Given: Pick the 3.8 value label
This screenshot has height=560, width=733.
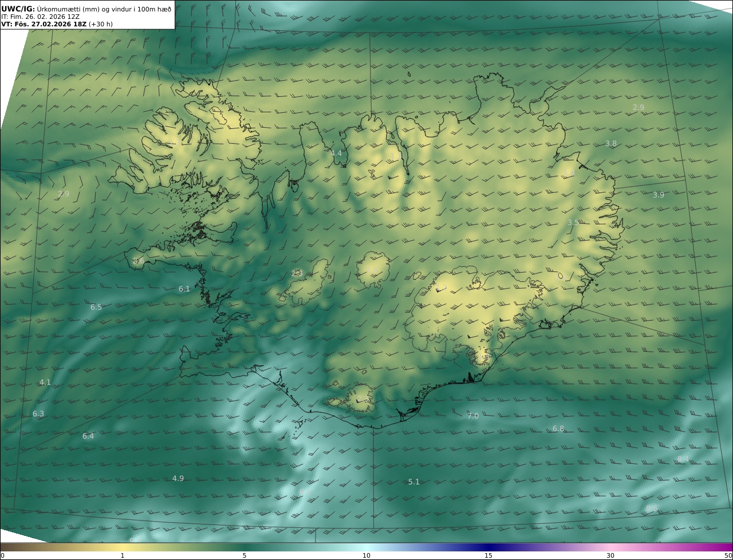Looking at the screenshot, I should click(x=611, y=144).
